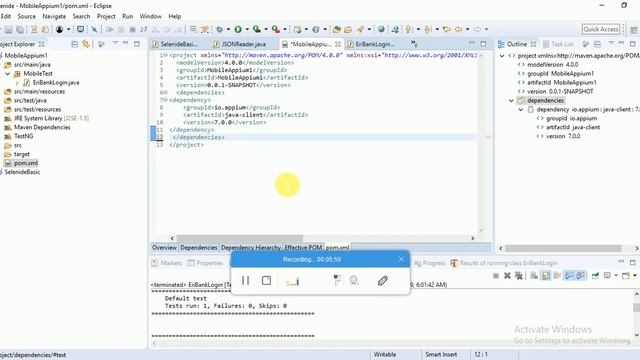The width and height of the screenshot is (640, 360).
Task: Open the Debug button dropdown arrow
Action: tap(228, 29)
